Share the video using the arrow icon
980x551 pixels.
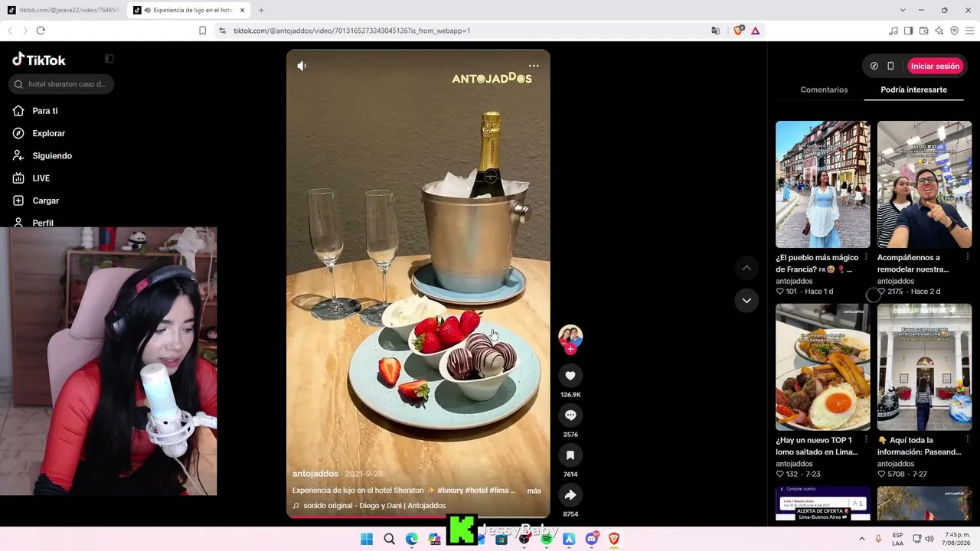(570, 495)
